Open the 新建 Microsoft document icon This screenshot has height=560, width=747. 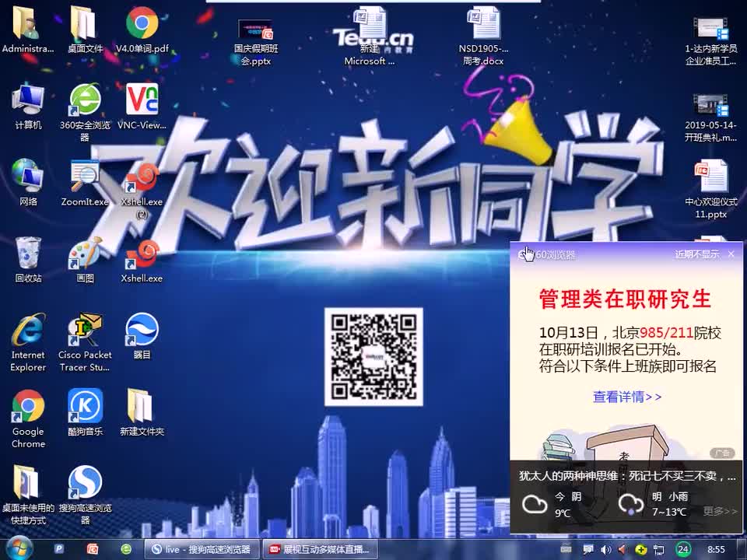coord(370,36)
